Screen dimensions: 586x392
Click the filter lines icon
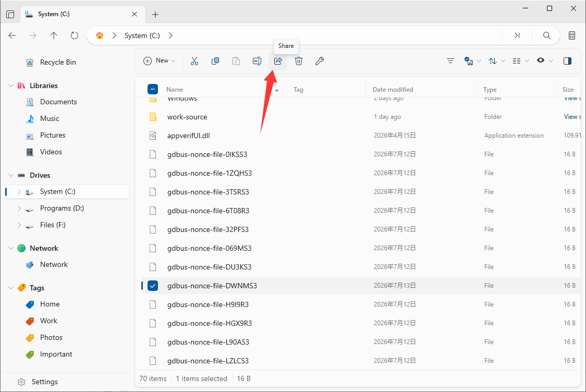(x=450, y=61)
